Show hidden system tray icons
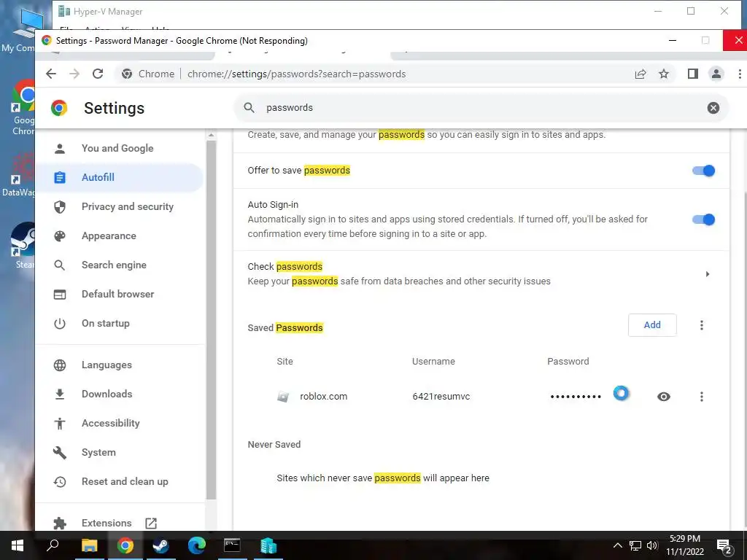The width and height of the screenshot is (747, 560). (x=617, y=545)
